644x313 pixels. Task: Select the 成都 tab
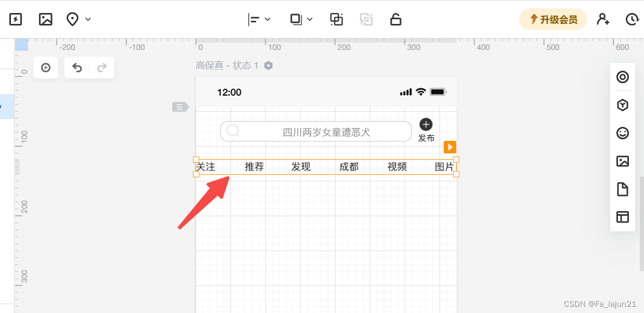(x=349, y=167)
